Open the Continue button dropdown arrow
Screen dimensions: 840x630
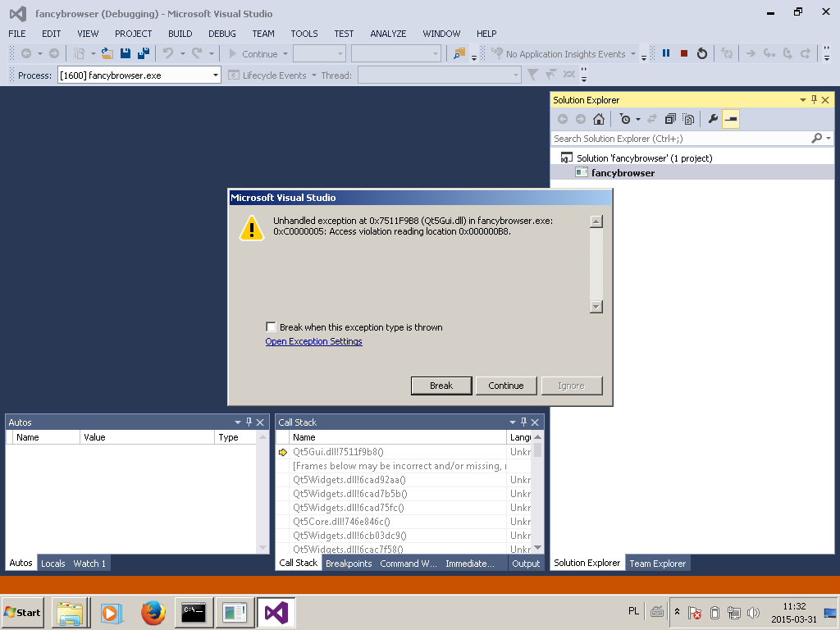(285, 53)
